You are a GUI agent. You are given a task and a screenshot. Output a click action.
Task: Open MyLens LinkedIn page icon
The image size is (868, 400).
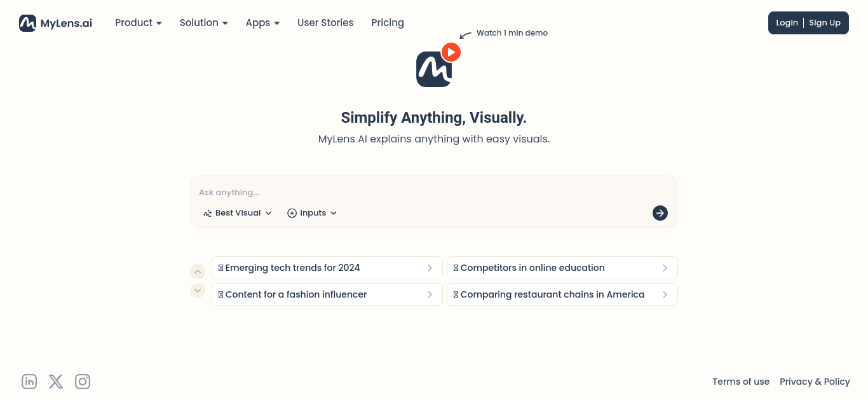[x=29, y=382]
